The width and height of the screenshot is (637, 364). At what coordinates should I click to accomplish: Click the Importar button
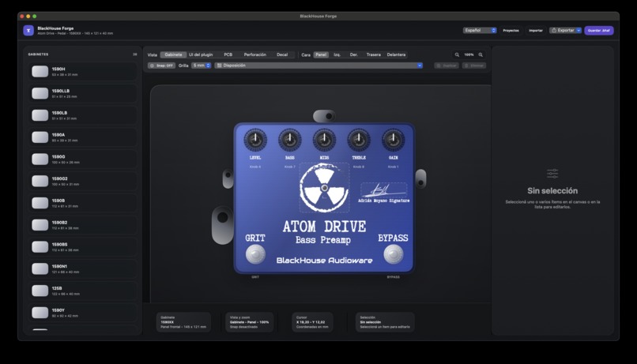[x=536, y=31]
